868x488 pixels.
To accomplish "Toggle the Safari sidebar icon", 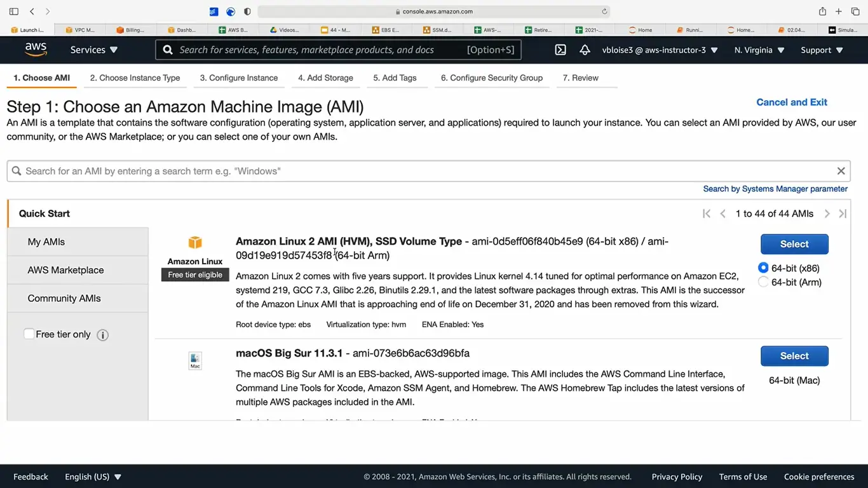I will (x=14, y=11).
